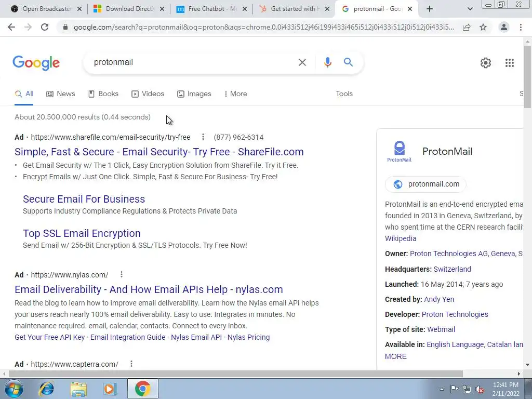Click the browser forward arrow
Viewport: 532px width, 399px height.
click(28, 27)
